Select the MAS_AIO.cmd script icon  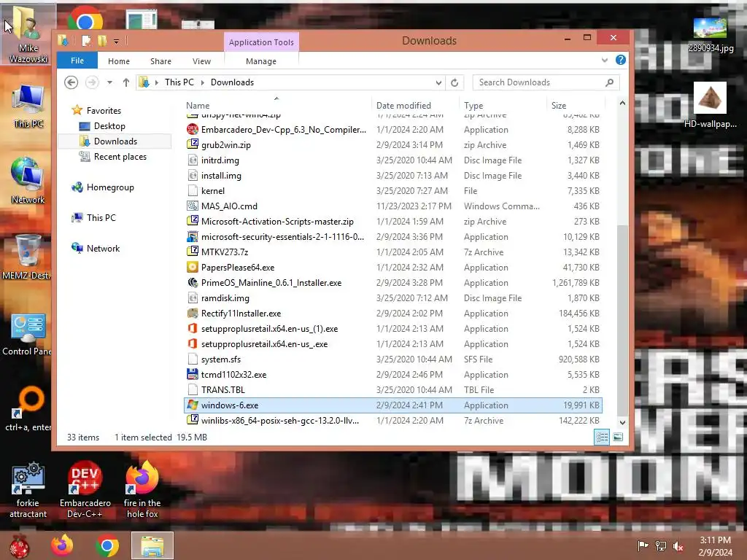pyautogui.click(x=193, y=206)
